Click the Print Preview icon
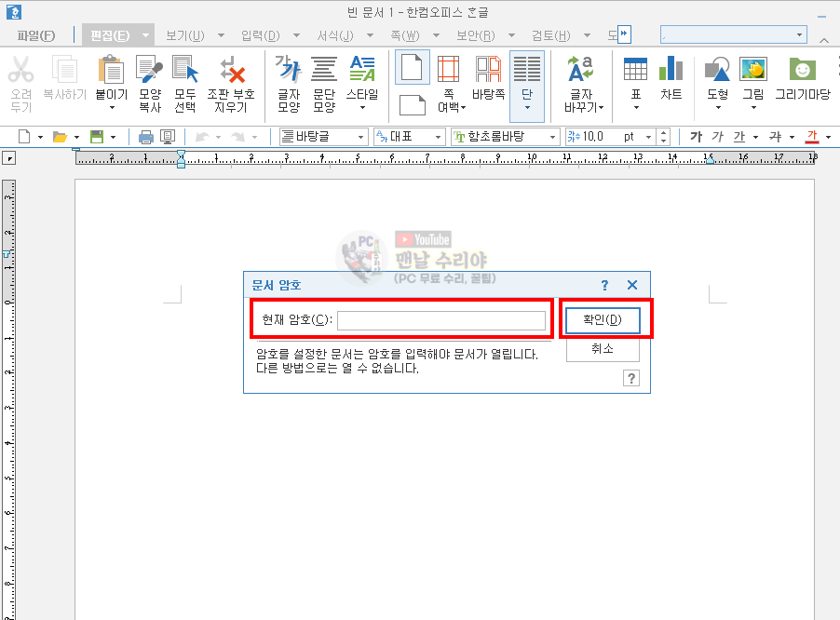 tap(168, 137)
